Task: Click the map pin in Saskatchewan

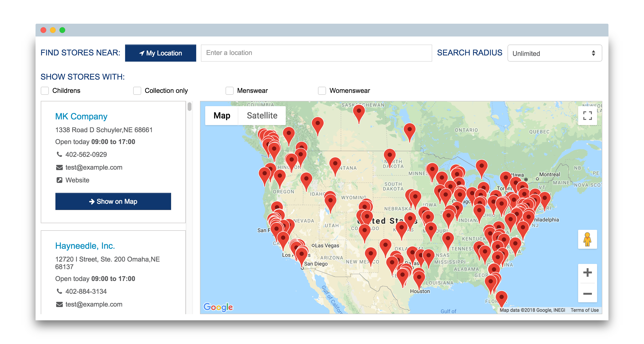Action: pyautogui.click(x=358, y=111)
